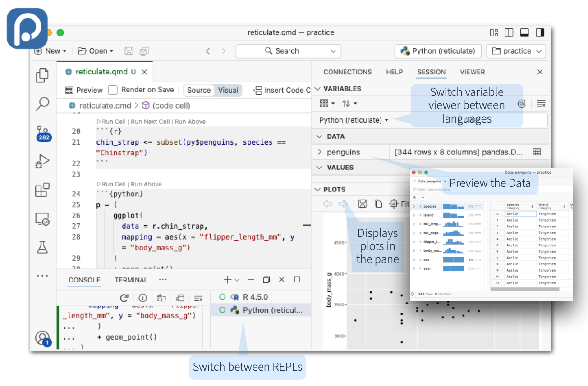
Task: Show console session info icon
Action: click(x=143, y=298)
